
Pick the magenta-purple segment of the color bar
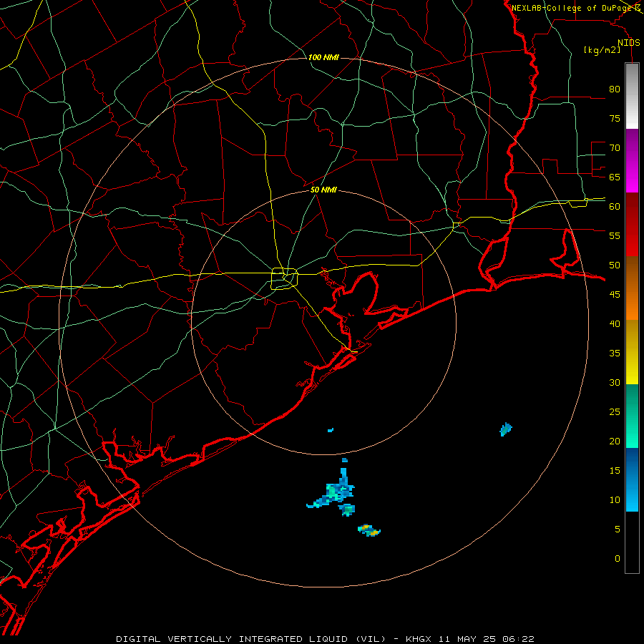click(632, 160)
